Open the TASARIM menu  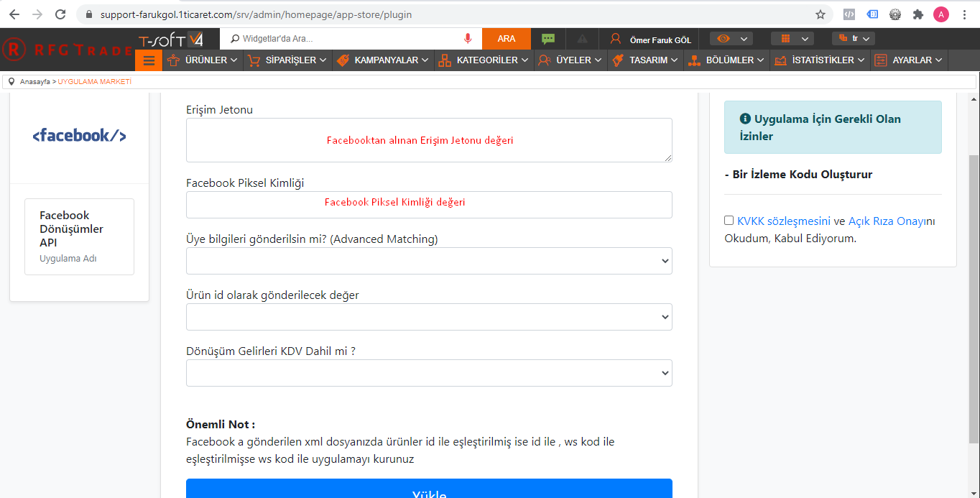pyautogui.click(x=645, y=60)
